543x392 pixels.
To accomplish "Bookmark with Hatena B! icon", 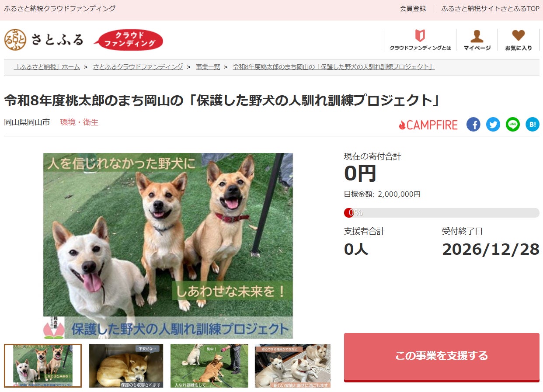I will tap(533, 125).
